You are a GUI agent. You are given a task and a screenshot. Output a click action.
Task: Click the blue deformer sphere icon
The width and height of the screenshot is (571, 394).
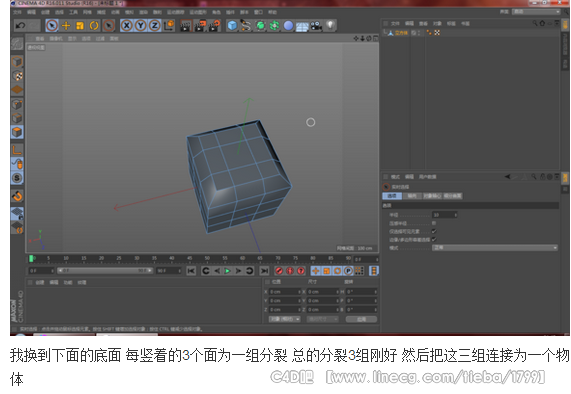(288, 25)
